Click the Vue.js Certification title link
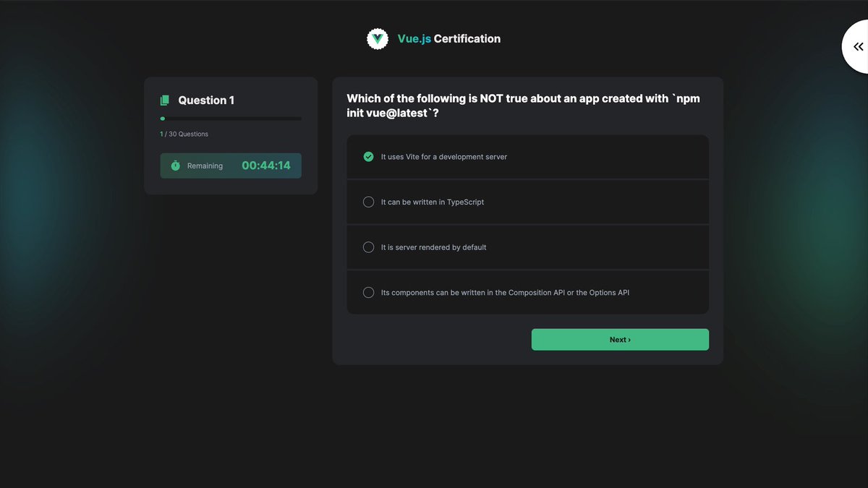The width and height of the screenshot is (868, 488). (x=449, y=39)
